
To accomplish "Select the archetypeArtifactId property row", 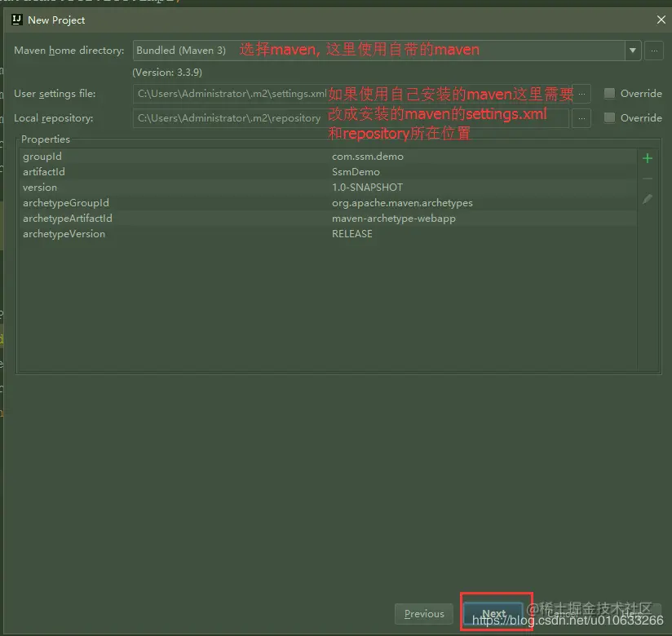I will pyautogui.click(x=328, y=219).
